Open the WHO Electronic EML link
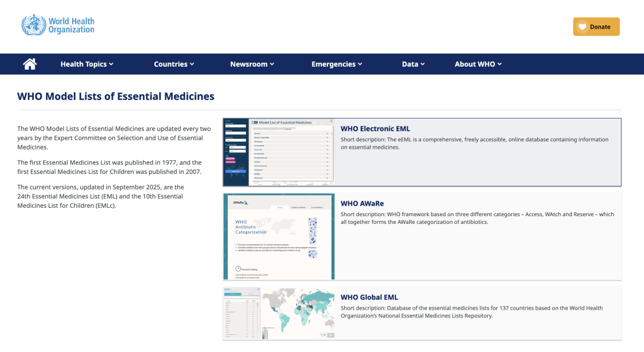Viewport: 644px width, 352px height. pyautogui.click(x=375, y=129)
